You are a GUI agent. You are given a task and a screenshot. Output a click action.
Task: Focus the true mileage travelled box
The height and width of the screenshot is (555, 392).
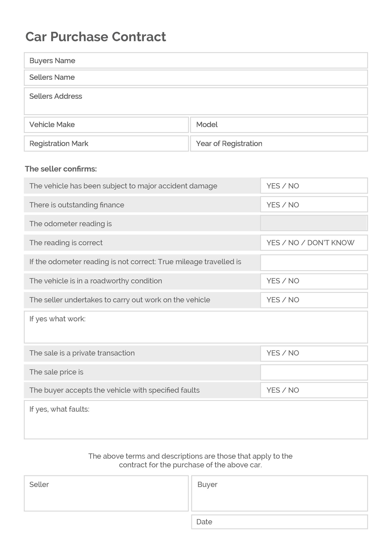(x=314, y=262)
